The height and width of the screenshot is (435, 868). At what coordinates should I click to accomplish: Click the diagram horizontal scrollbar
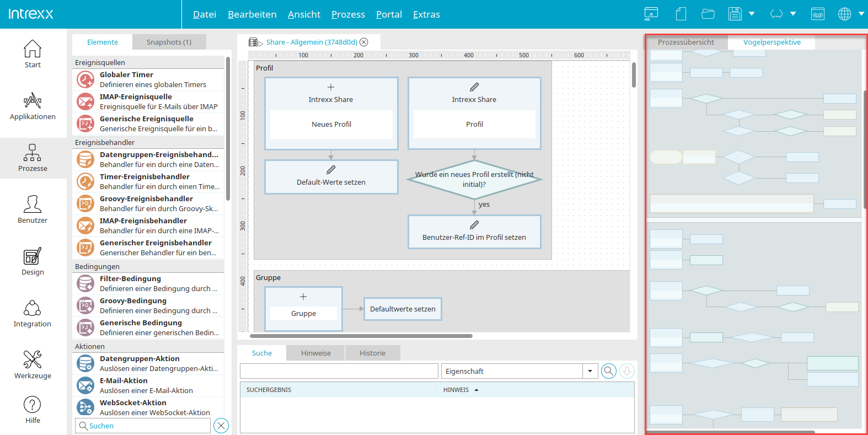coord(361,336)
